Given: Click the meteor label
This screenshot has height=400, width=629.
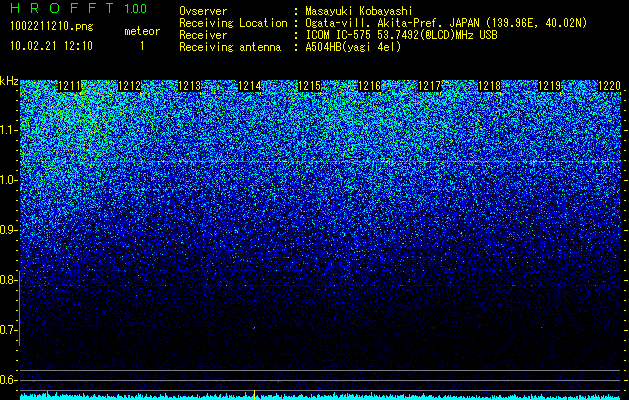Looking at the screenshot, I should [142, 31].
